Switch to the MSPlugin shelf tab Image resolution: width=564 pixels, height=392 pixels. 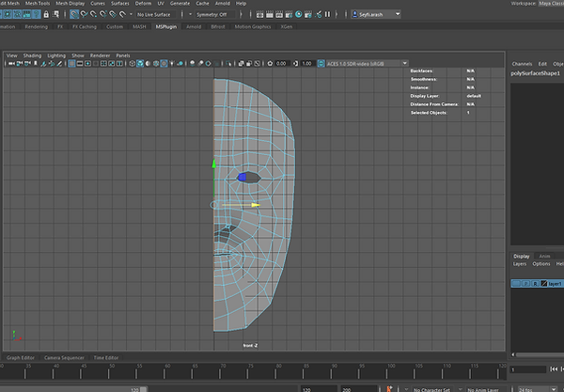click(166, 26)
